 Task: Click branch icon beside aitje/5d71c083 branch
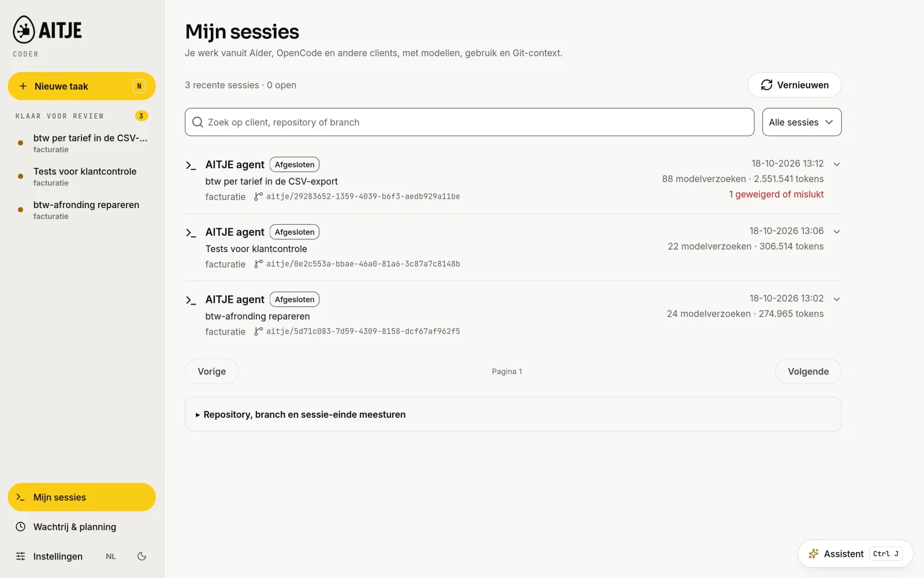[258, 331]
